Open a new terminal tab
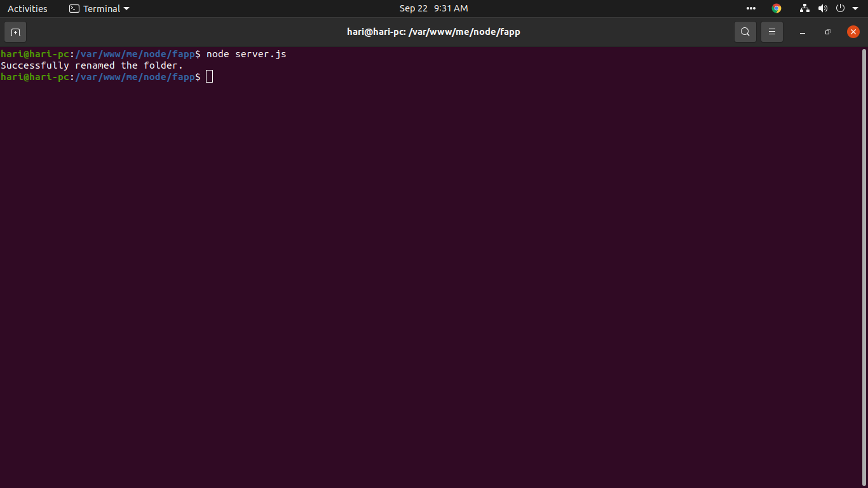868x488 pixels. click(x=15, y=32)
